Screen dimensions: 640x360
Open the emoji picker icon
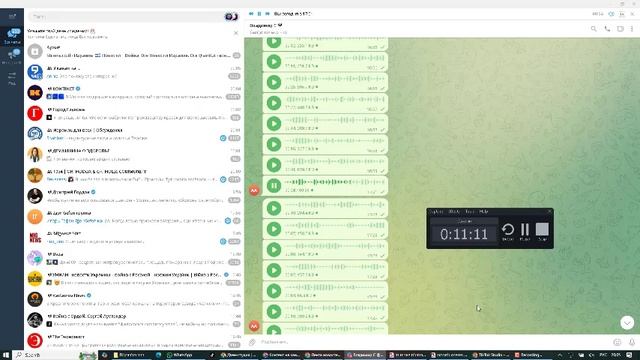(617, 342)
